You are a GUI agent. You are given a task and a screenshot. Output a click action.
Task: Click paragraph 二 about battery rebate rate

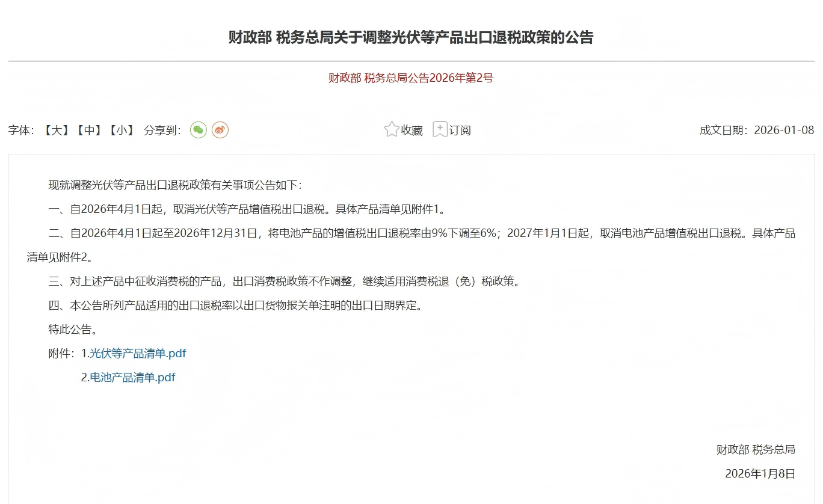tap(421, 233)
